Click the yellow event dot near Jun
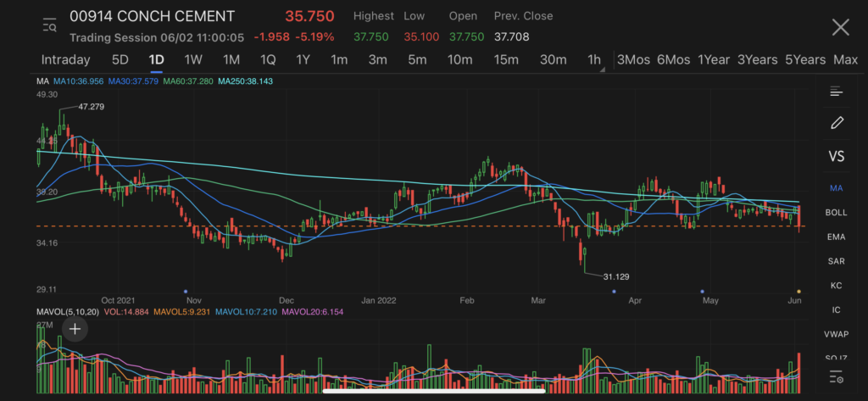Viewport: 868px width, 401px height. [x=798, y=291]
